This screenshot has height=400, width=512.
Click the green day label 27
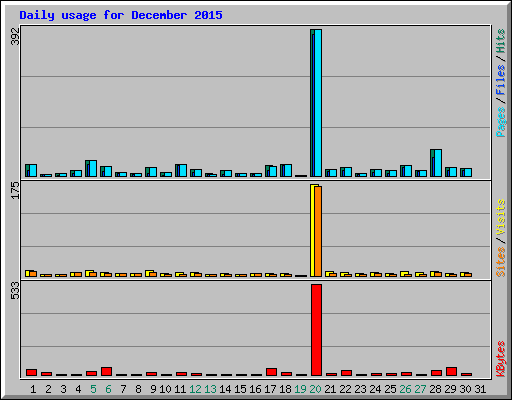(x=420, y=389)
